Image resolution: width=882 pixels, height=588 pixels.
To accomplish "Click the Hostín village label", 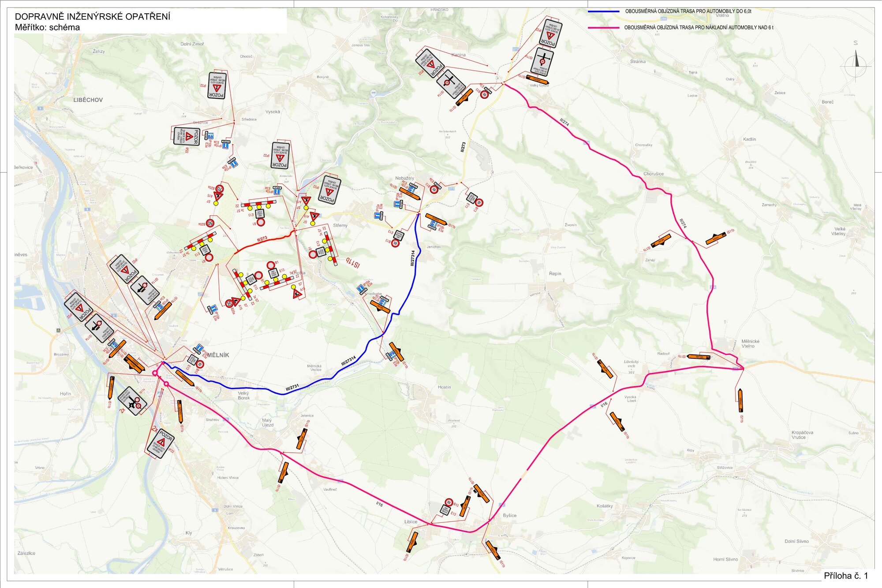I will click(x=445, y=387).
